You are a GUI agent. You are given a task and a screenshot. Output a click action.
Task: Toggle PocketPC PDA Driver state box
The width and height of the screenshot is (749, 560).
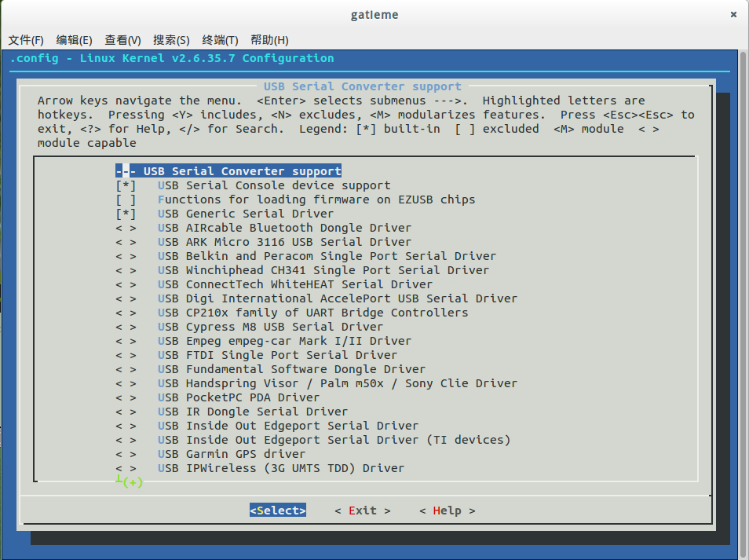[x=126, y=397]
